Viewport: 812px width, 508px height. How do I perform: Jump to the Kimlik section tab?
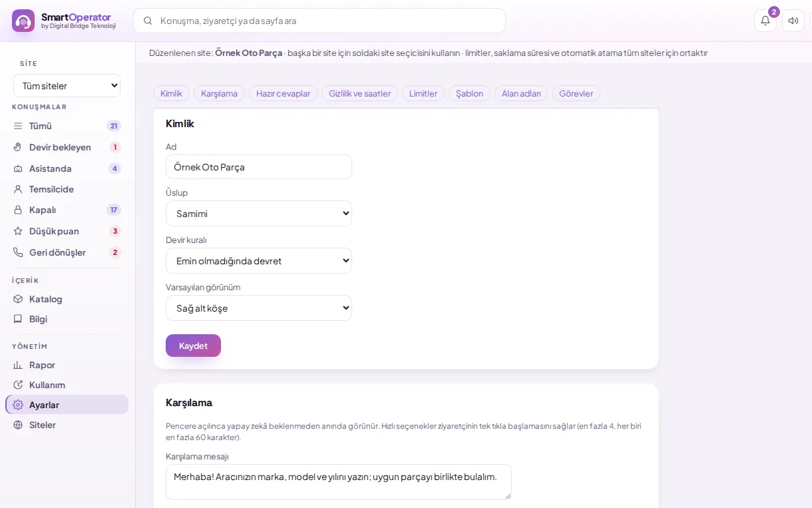[171, 94]
